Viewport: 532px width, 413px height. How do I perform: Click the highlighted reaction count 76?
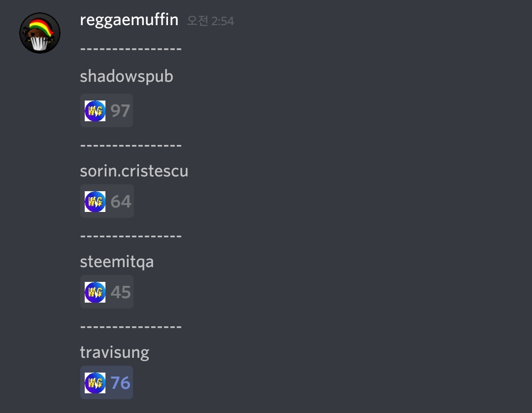pos(120,383)
